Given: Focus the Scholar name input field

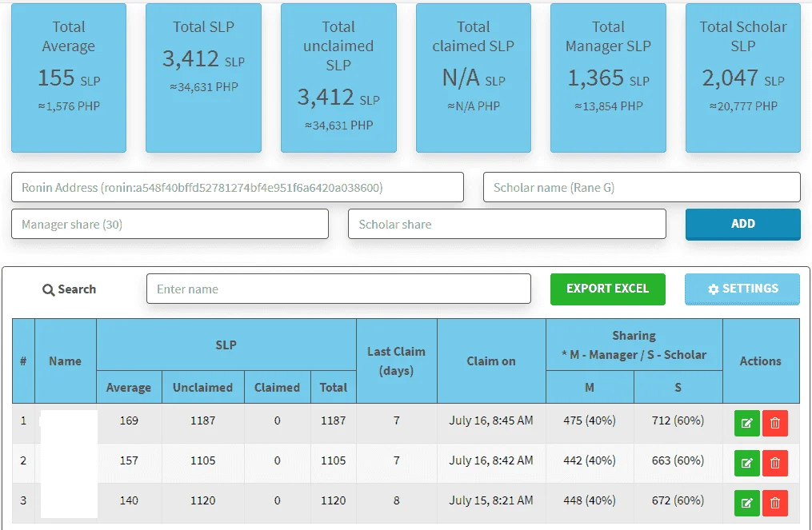Looking at the screenshot, I should pyautogui.click(x=642, y=187).
